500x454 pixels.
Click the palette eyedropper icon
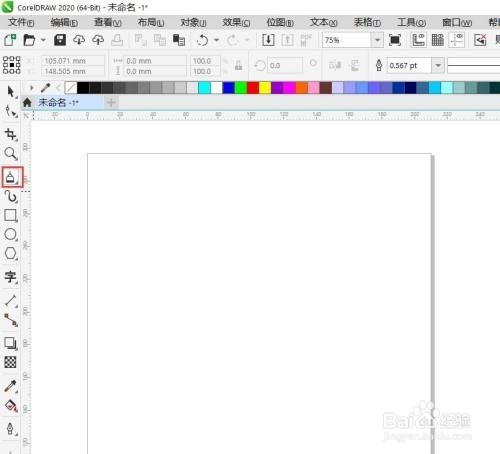45,88
